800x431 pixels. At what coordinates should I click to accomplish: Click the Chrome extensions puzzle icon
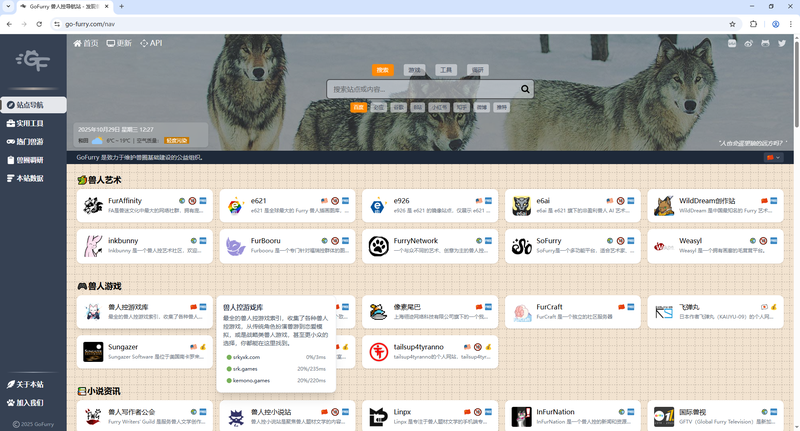coord(753,24)
